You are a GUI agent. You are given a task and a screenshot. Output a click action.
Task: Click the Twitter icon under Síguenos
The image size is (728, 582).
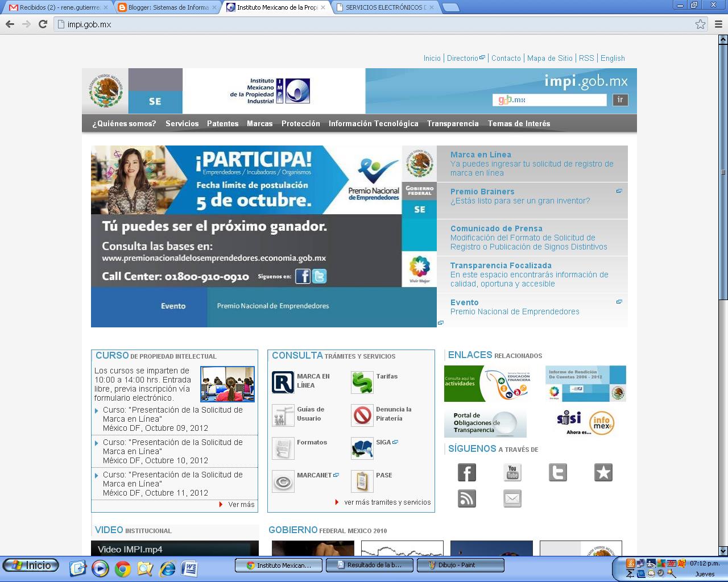pos(558,472)
